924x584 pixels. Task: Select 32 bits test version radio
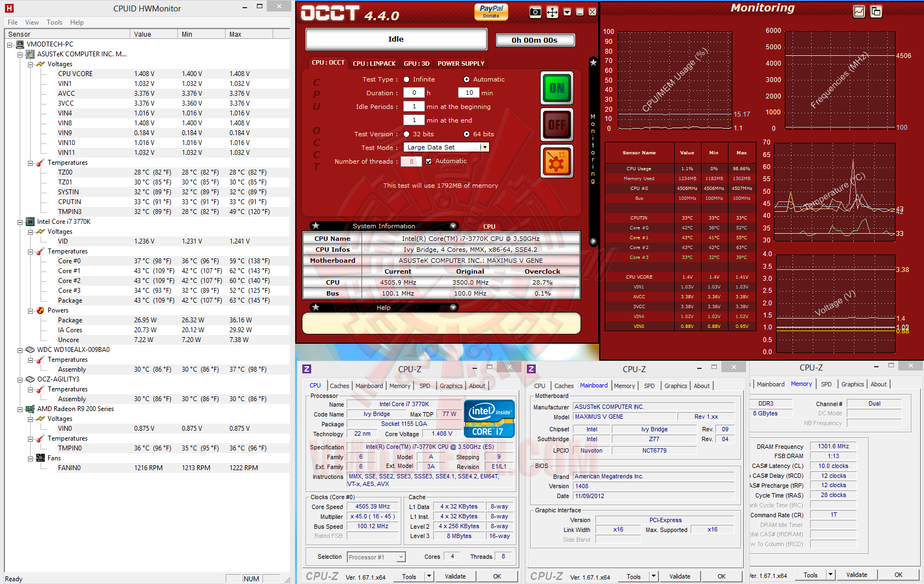406,134
